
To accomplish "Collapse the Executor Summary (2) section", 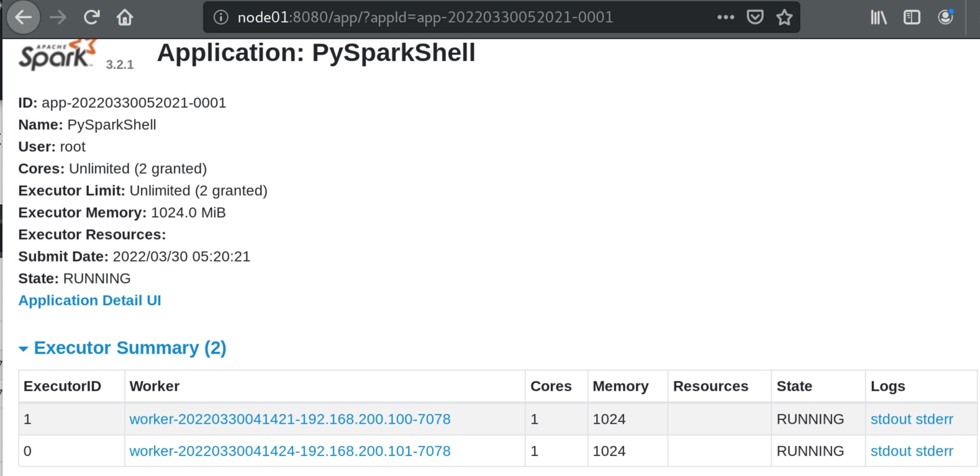I will 122,348.
